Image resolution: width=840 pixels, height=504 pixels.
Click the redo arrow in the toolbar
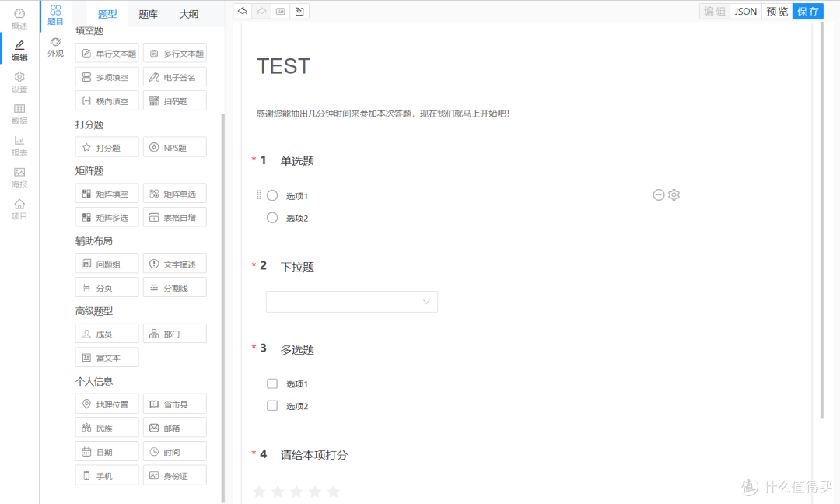coord(261,11)
